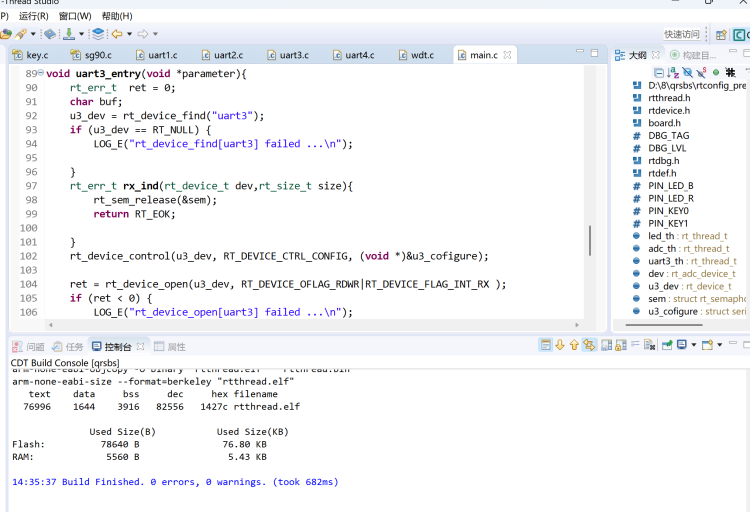The height and width of the screenshot is (512, 750).
Task: Switch to the uart1.c editor tab
Action: [x=157, y=55]
